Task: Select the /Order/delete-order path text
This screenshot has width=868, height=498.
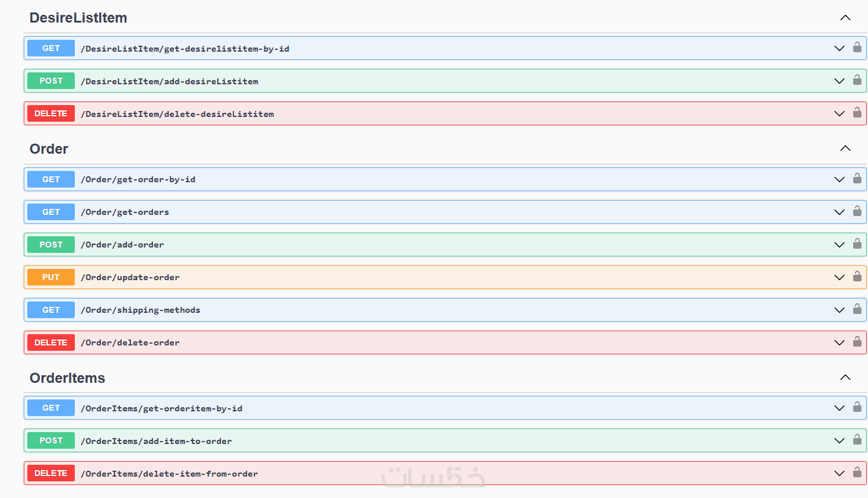Action: coord(130,342)
